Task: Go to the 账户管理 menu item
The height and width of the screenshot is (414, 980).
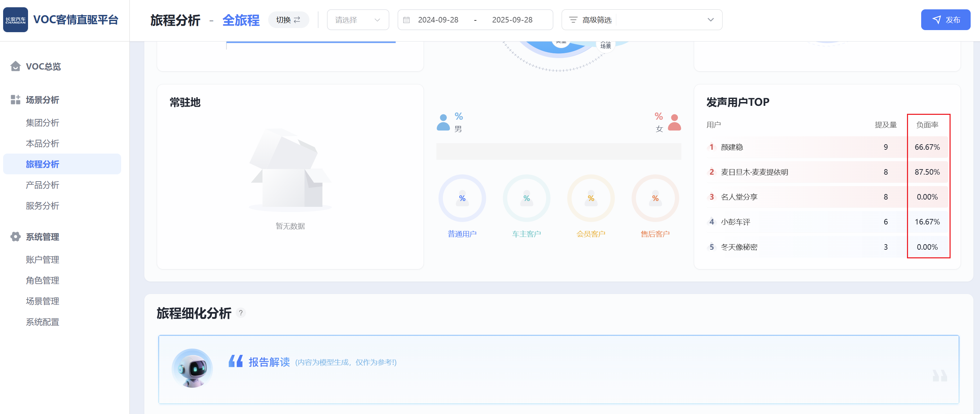Action: coord(42,259)
